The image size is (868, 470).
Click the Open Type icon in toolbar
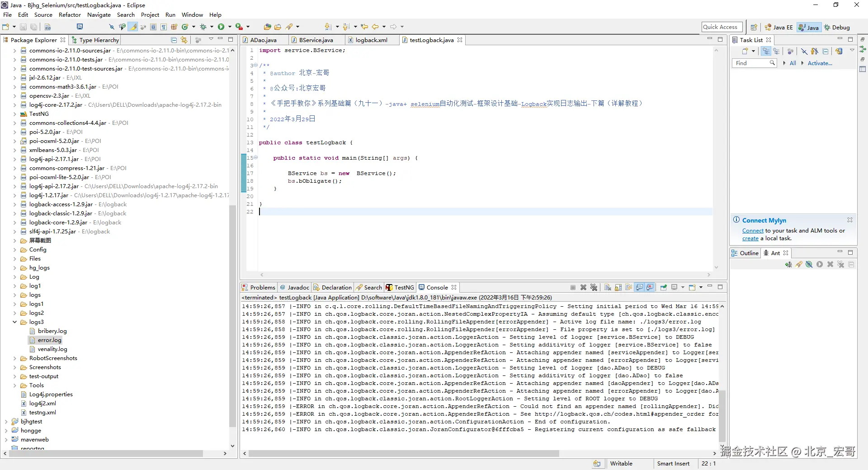pos(267,27)
